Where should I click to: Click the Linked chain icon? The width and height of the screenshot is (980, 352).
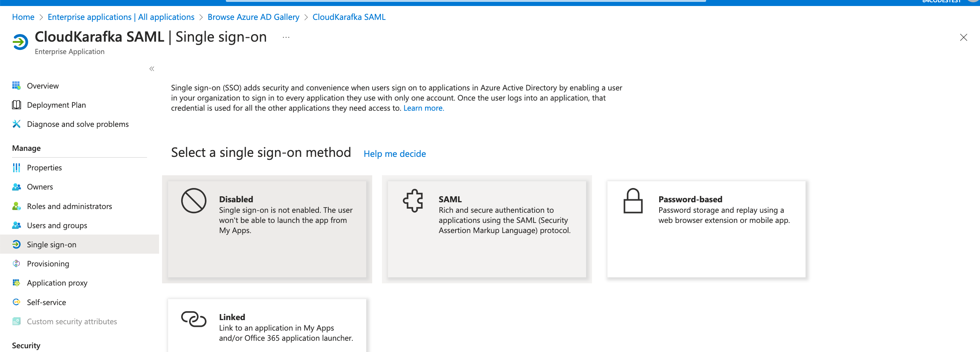194,319
